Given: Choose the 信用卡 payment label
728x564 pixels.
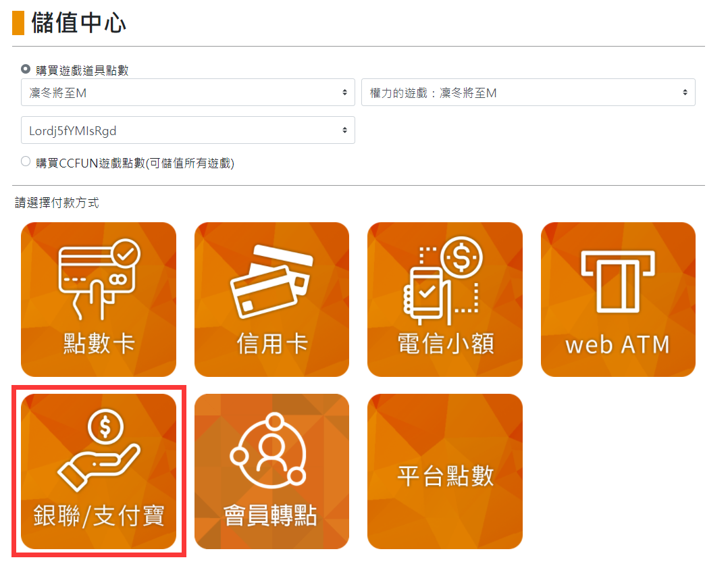Looking at the screenshot, I should click(x=271, y=344).
